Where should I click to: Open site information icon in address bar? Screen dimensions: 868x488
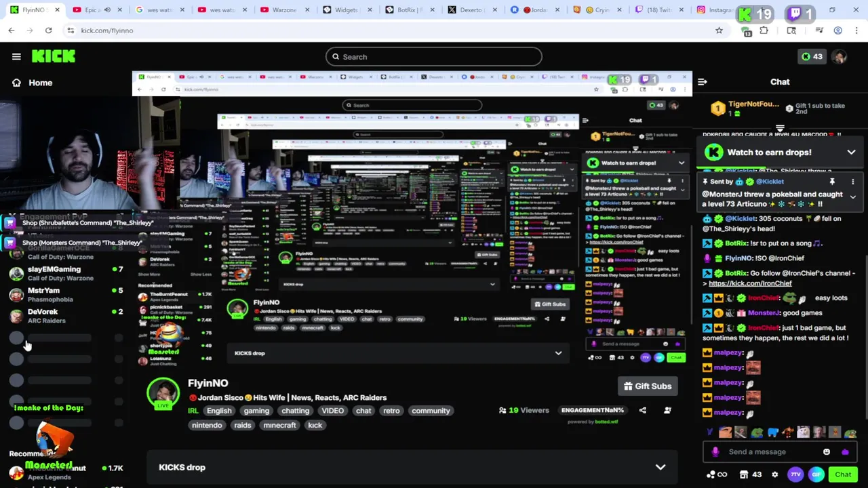tap(71, 30)
